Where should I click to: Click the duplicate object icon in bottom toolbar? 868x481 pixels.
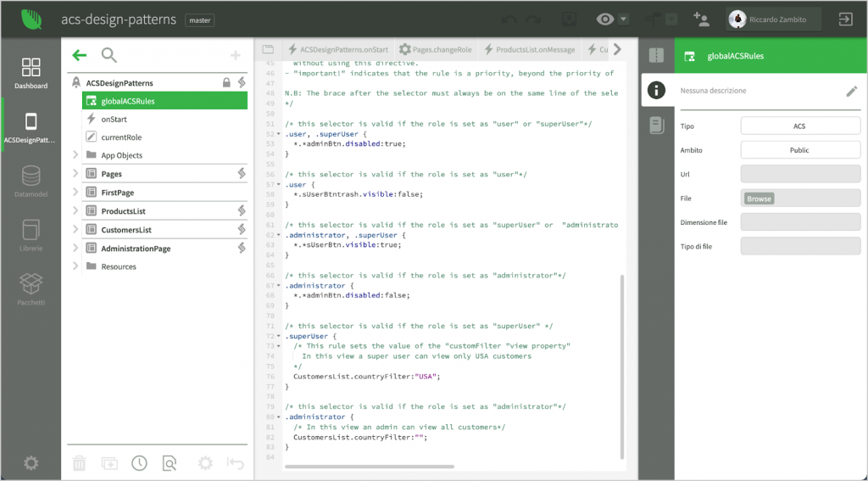109,462
